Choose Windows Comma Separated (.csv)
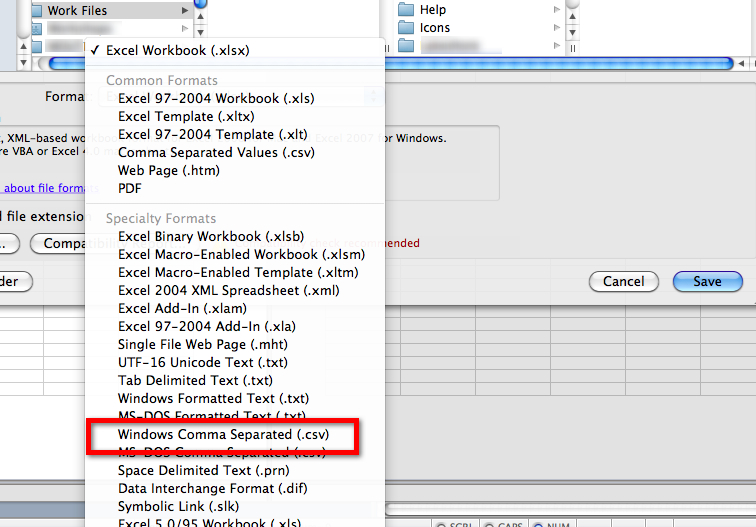 tap(223, 434)
